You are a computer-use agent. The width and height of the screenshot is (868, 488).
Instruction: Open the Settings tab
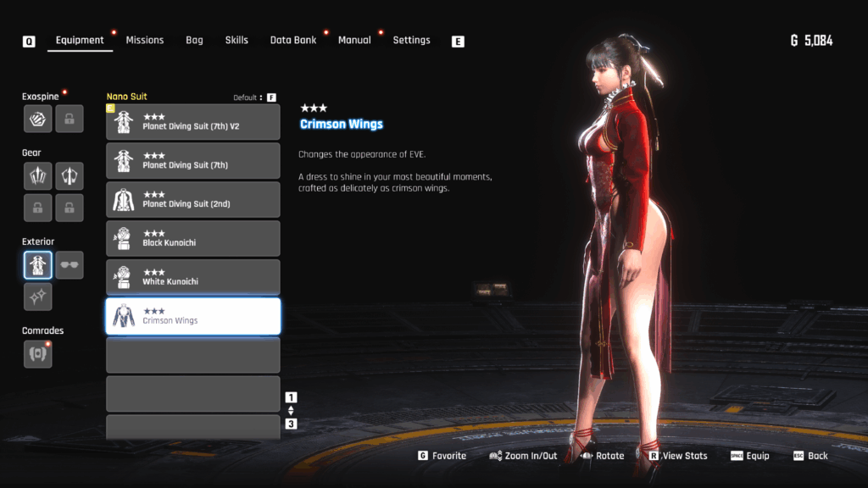tap(411, 41)
